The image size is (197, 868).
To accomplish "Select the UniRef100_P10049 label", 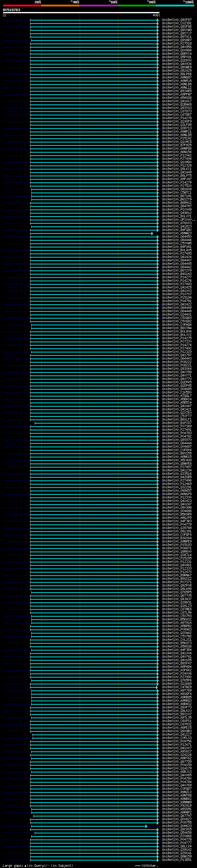I will click(x=176, y=210).
